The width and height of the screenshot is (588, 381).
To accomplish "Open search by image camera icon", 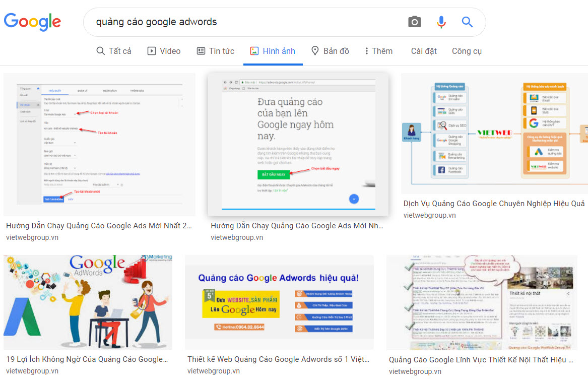I will click(x=414, y=22).
